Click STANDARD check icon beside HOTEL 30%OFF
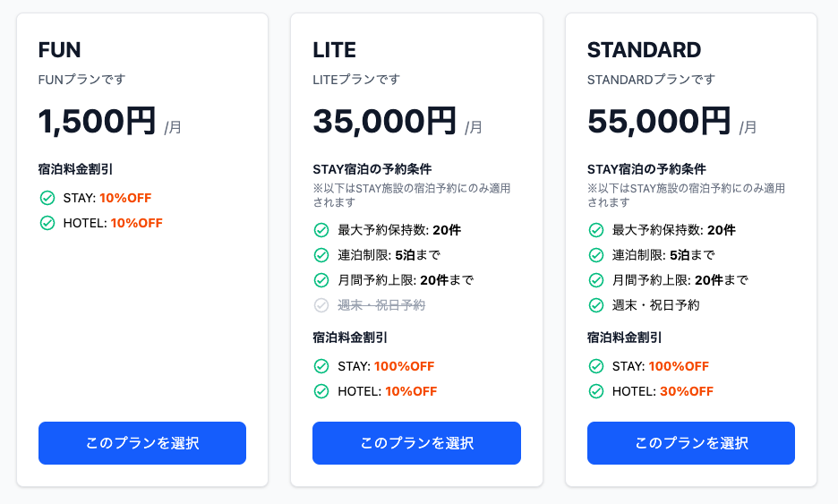 596,391
